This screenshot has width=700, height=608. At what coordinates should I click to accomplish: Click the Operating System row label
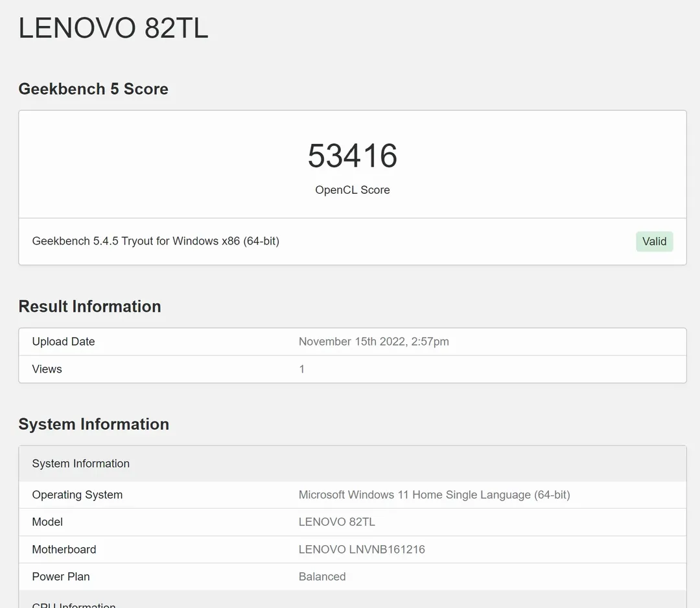pos(77,495)
